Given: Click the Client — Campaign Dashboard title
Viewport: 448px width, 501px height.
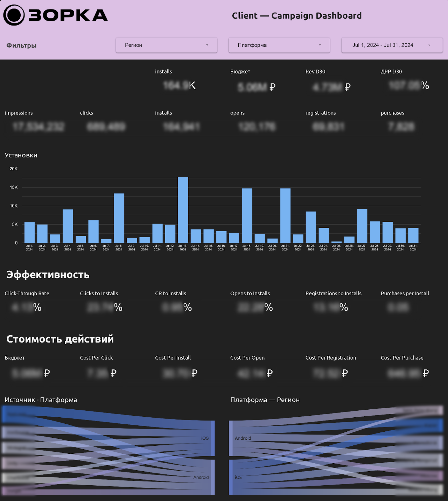Looking at the screenshot, I should pos(296,16).
